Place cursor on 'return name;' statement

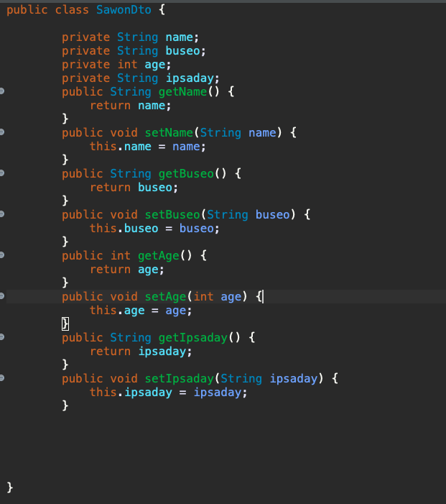[131, 106]
